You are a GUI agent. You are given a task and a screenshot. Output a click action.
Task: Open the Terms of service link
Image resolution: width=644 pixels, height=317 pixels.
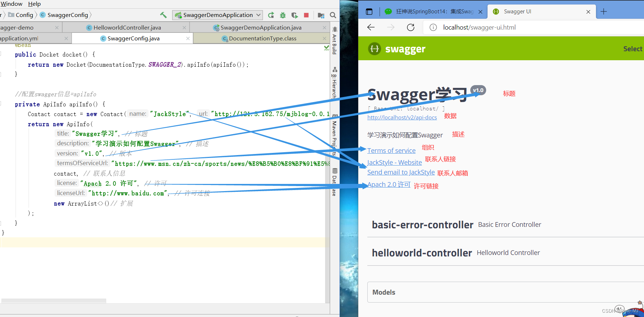pos(392,151)
